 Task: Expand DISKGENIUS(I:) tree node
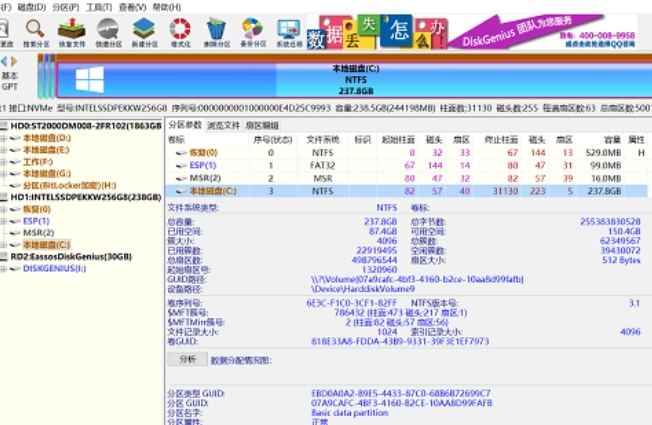tap(3, 269)
